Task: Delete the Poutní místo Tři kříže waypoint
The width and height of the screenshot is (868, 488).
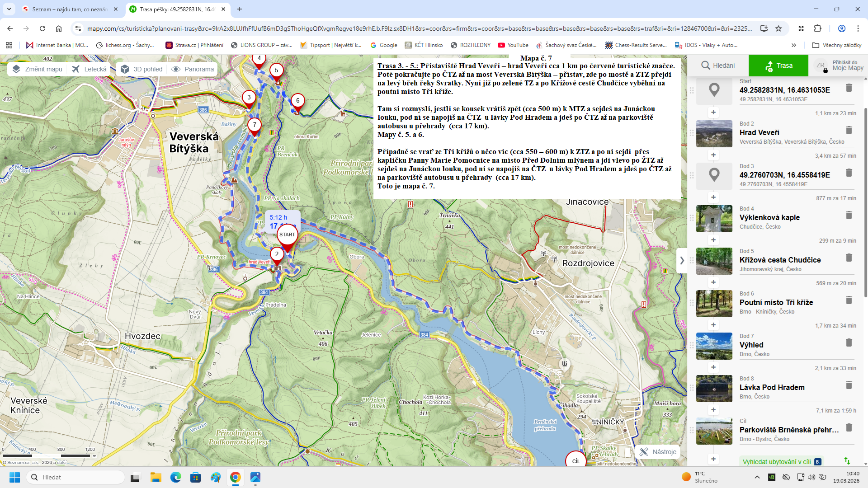Action: click(x=849, y=300)
